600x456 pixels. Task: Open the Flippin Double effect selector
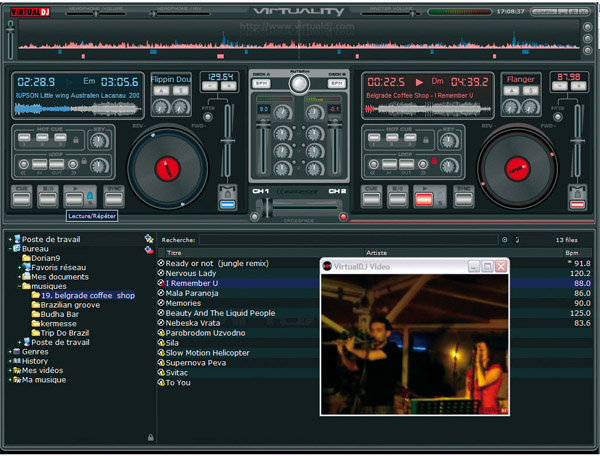[x=171, y=79]
